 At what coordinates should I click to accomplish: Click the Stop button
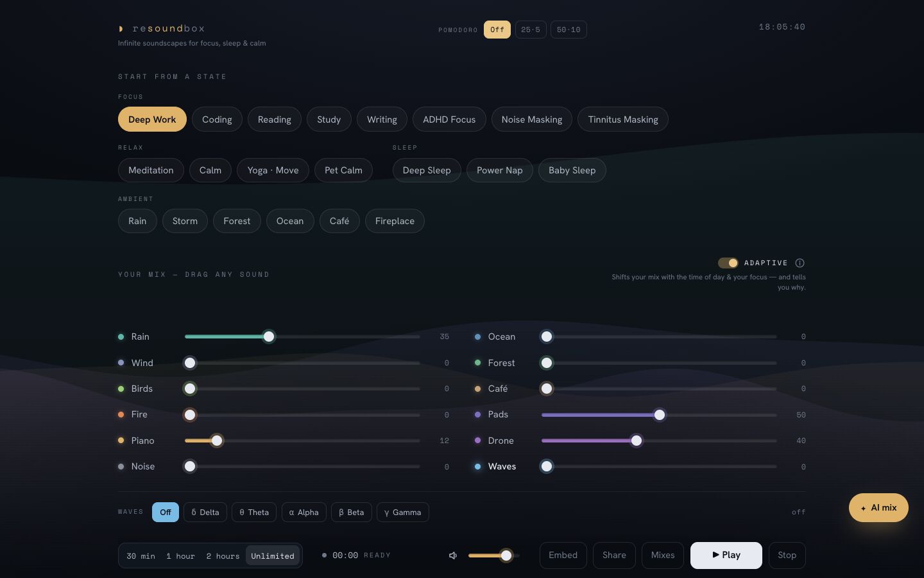[x=787, y=556]
